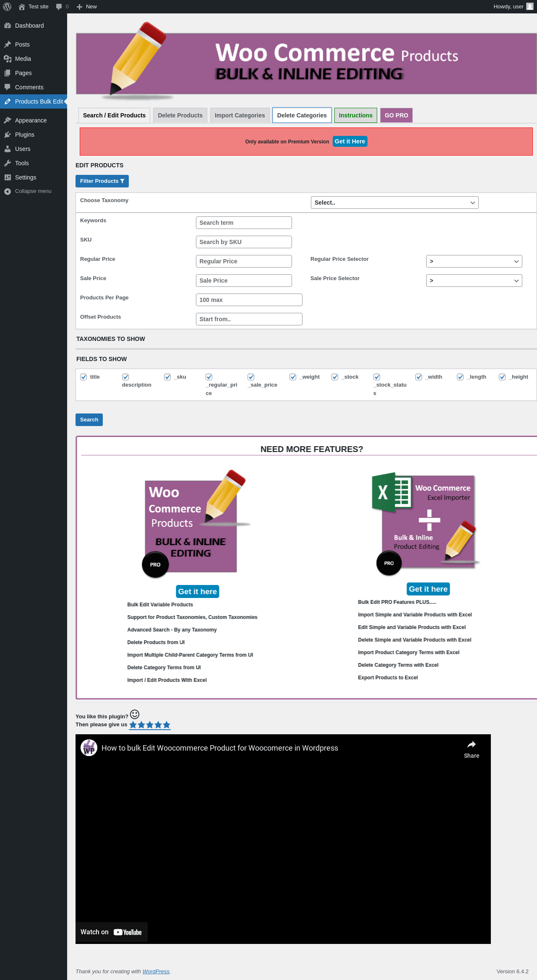This screenshot has height=980, width=537.
Task: Click the five-star rating icons
Action: (150, 725)
